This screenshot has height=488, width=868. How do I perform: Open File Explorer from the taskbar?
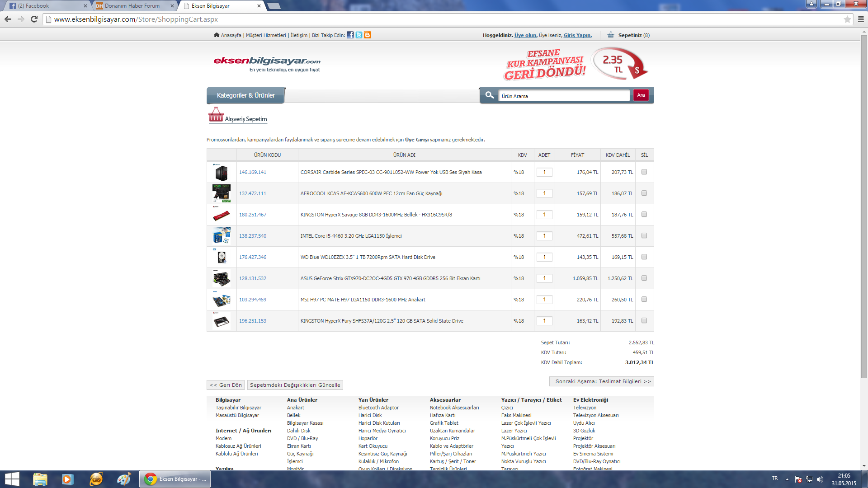(40, 479)
